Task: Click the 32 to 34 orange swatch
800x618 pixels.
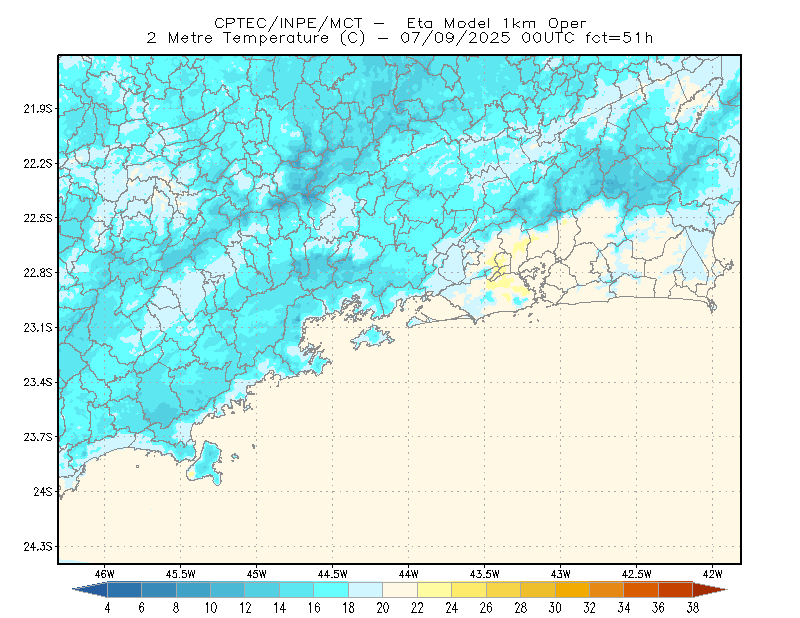Action: point(607,590)
